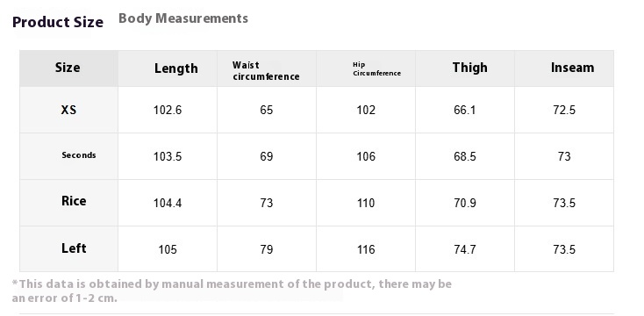Screen dimensions: 644x316
Task: Click the Length column header
Action: [175, 68]
